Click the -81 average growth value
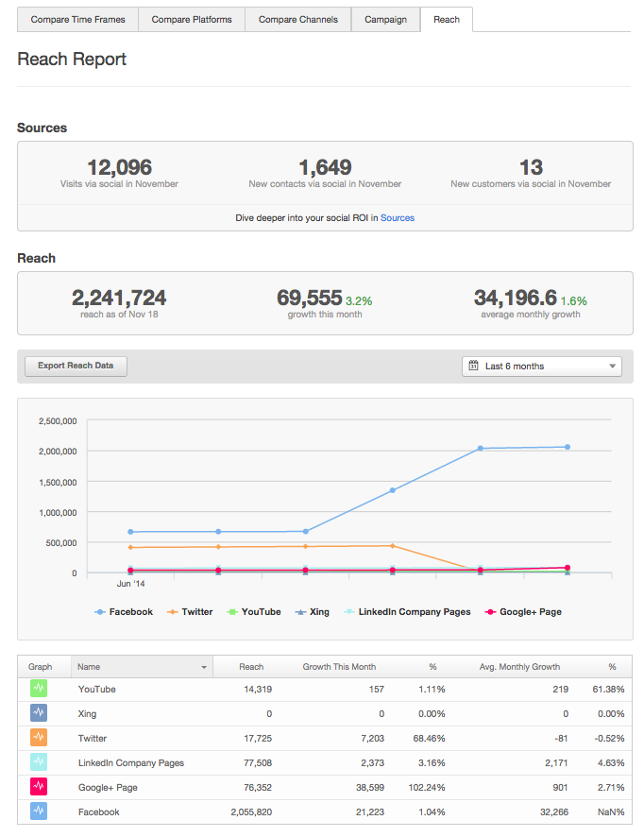 tap(561, 738)
